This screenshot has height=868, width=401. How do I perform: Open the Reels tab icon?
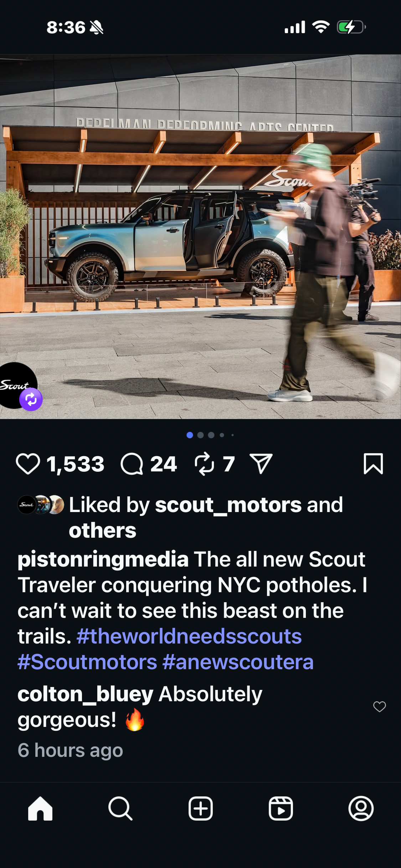click(281, 808)
